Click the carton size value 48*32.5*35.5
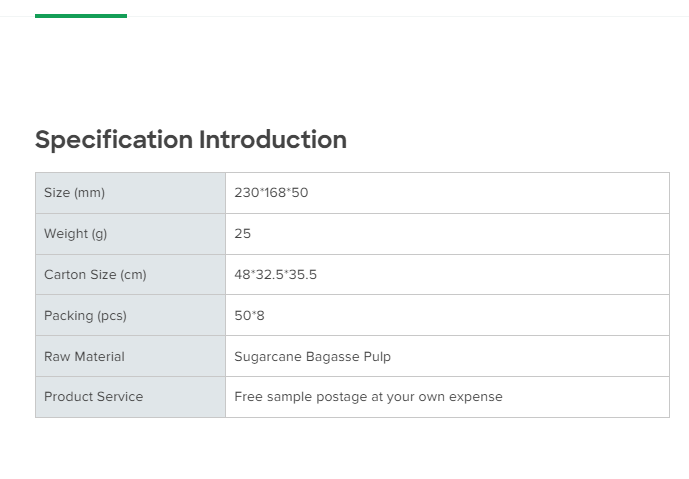This screenshot has height=479, width=689. [x=275, y=275]
